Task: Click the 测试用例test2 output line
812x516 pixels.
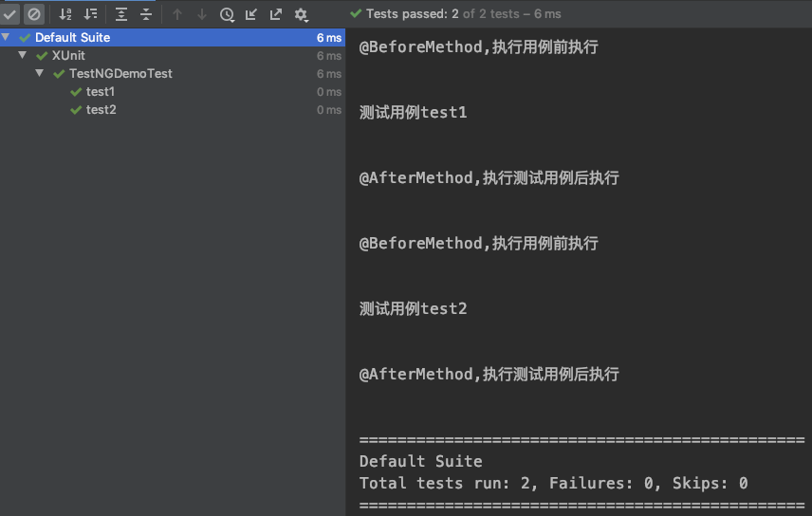Action: (414, 309)
